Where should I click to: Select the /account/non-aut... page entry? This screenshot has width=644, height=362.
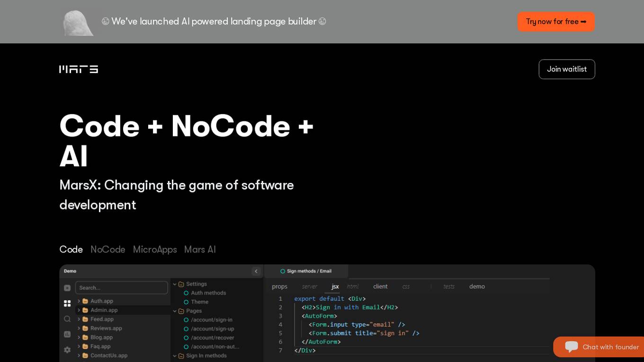pyautogui.click(x=215, y=347)
